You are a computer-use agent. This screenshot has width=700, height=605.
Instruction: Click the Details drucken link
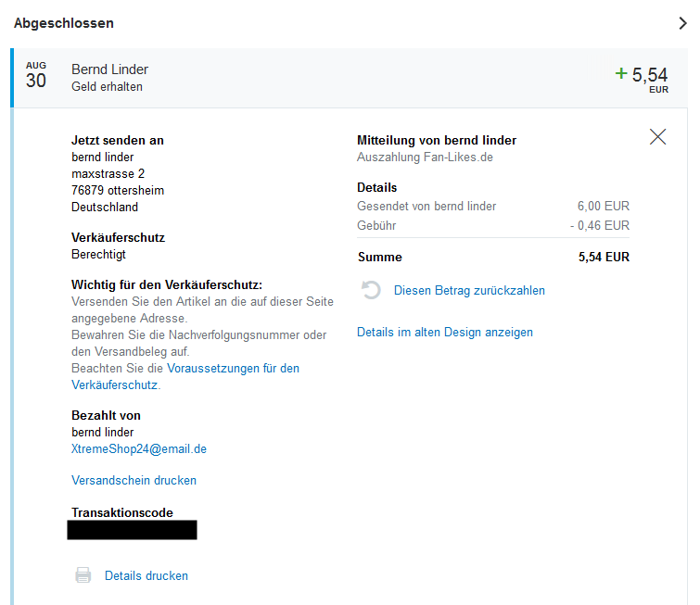(x=146, y=575)
